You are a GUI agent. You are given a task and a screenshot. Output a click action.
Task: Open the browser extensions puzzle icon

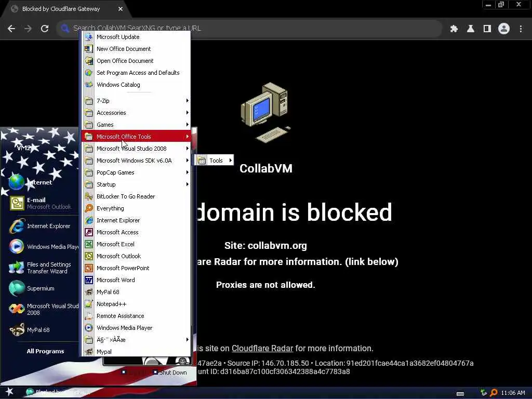pos(454,29)
